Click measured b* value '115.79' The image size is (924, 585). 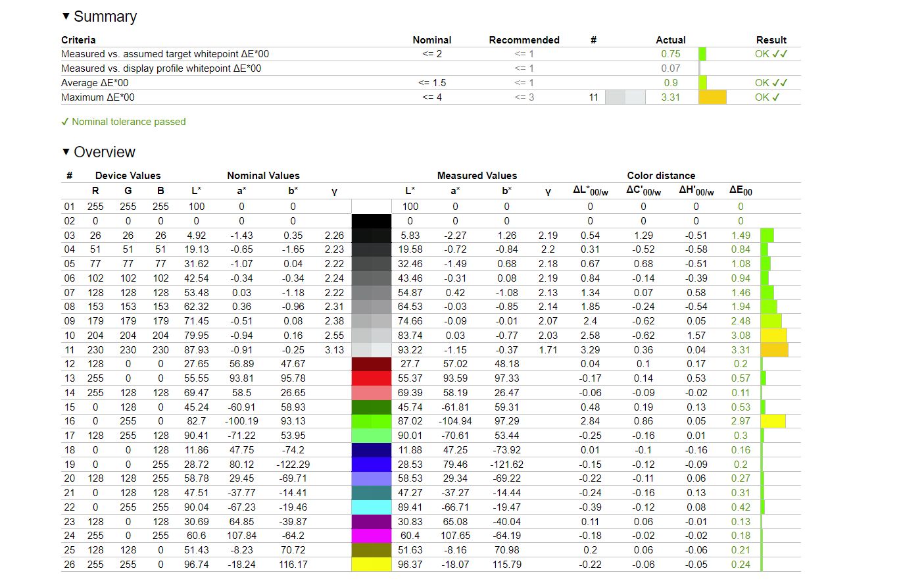506,565
